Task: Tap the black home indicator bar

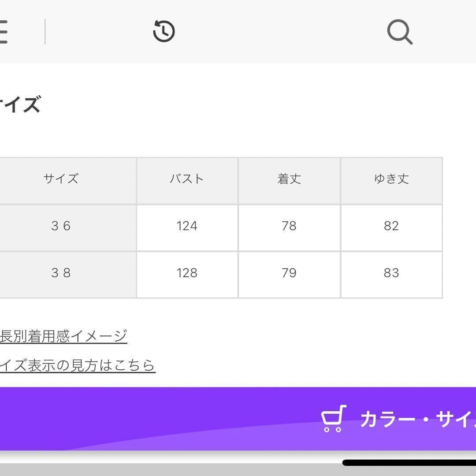Action: click(x=409, y=463)
